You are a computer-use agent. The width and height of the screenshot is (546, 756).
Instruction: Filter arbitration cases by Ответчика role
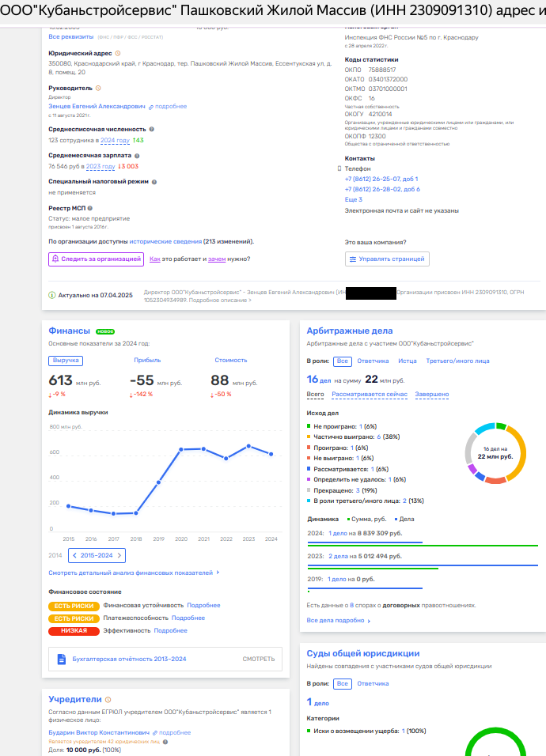[x=373, y=361]
